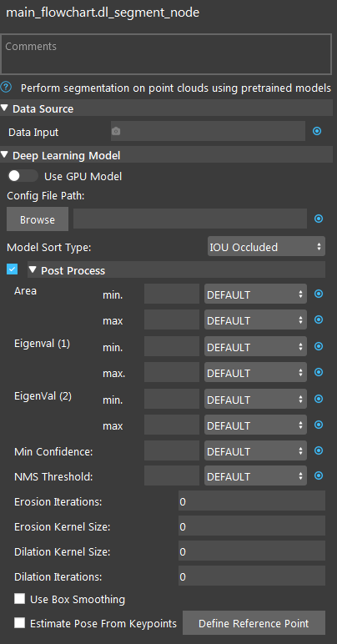Click Min Confidence value field

click(x=172, y=451)
